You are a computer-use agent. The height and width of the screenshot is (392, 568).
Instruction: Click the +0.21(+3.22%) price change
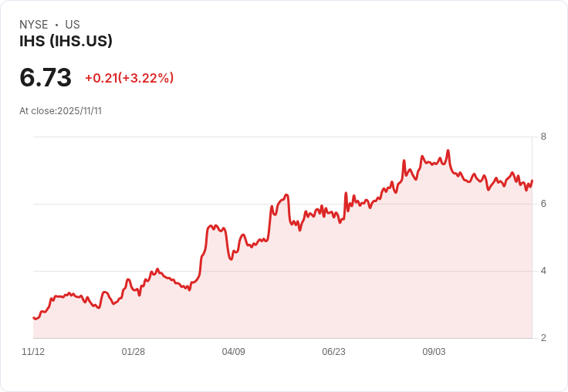point(129,78)
